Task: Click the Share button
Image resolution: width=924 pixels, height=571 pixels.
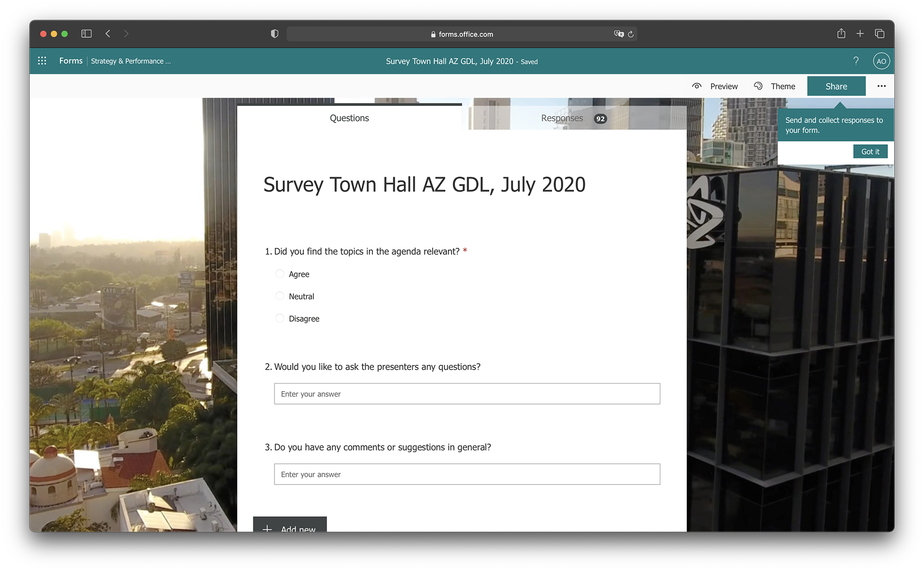Action: [836, 86]
